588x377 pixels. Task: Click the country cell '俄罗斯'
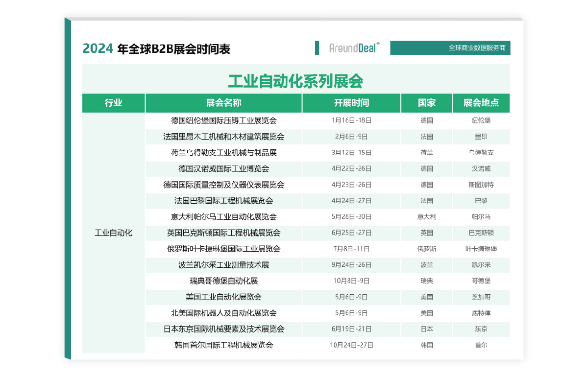pos(427,249)
